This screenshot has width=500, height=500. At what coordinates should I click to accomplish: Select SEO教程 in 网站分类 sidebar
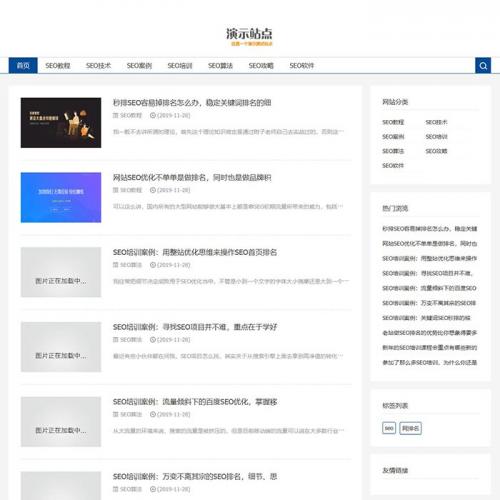pos(393,122)
